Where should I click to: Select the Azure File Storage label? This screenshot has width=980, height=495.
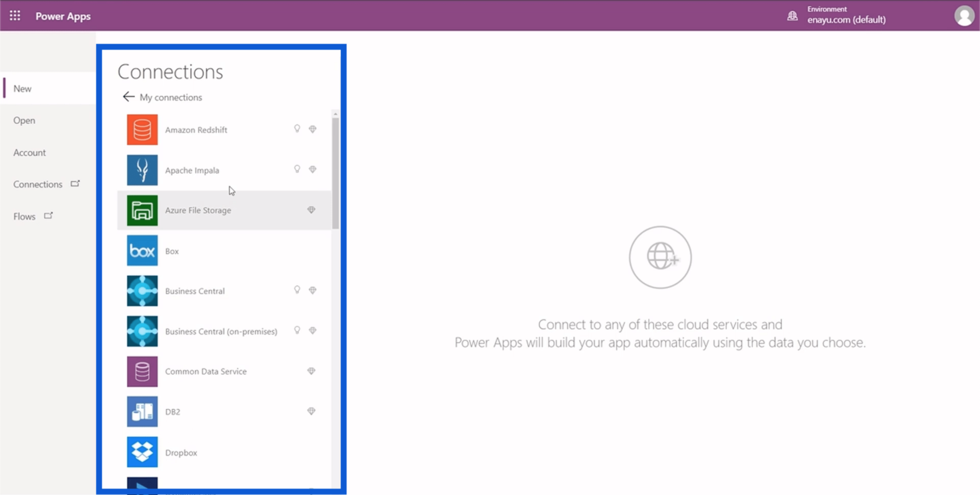pos(198,211)
